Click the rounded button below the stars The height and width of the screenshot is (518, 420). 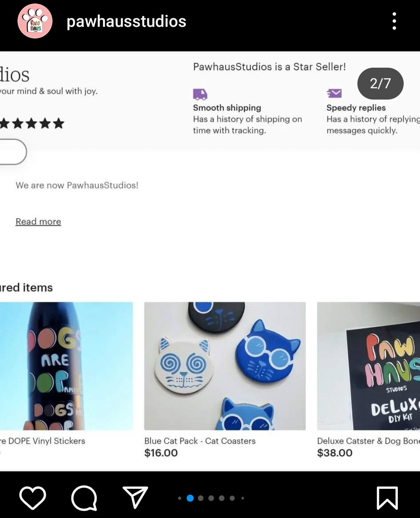pyautogui.click(x=12, y=152)
